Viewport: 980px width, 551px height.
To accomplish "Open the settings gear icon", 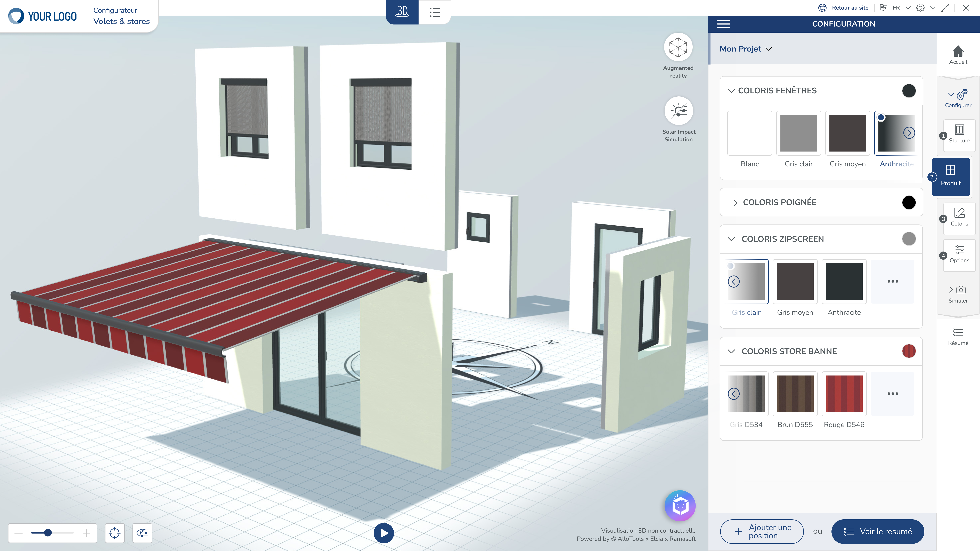I will point(920,8).
